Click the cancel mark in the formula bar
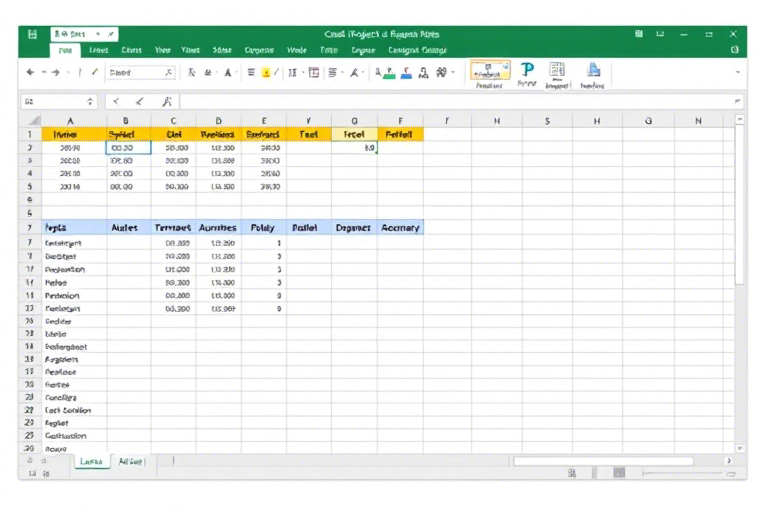 click(116, 101)
